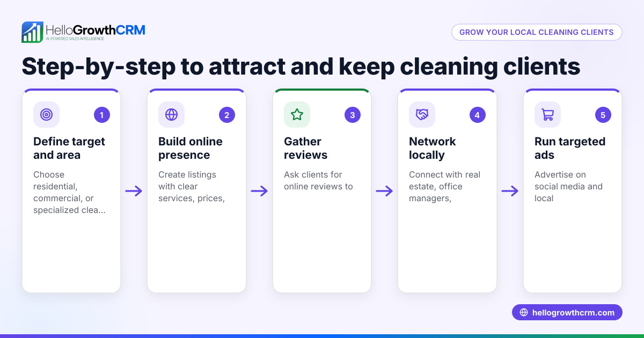This screenshot has width=644, height=338.
Task: Select the Run targeted ads title
Action: click(570, 149)
